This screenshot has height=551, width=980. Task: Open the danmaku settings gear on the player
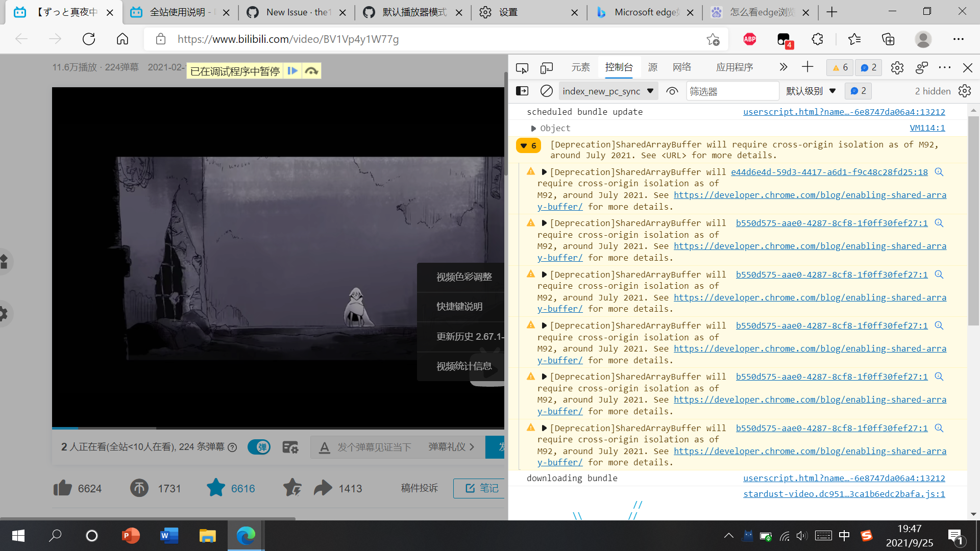coord(290,447)
